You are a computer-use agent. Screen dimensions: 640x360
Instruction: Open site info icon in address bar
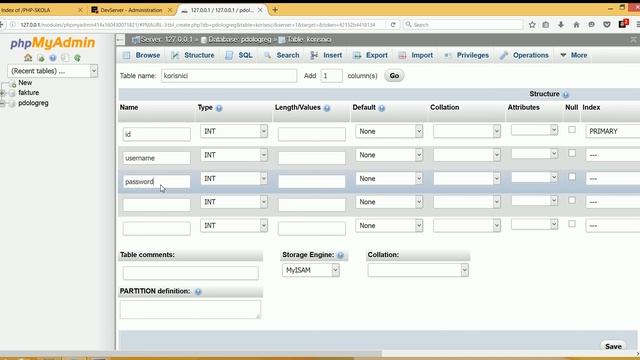pyautogui.click(x=13, y=25)
